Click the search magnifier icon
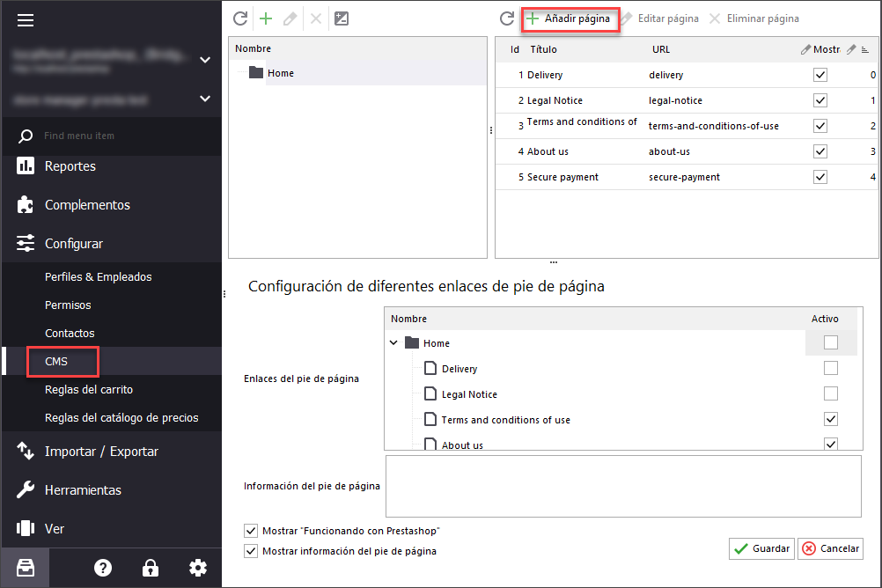882x588 pixels. [x=26, y=136]
